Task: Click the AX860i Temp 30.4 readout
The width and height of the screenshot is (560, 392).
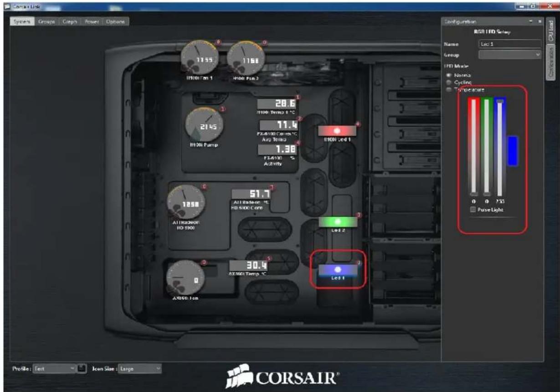Action: point(248,265)
